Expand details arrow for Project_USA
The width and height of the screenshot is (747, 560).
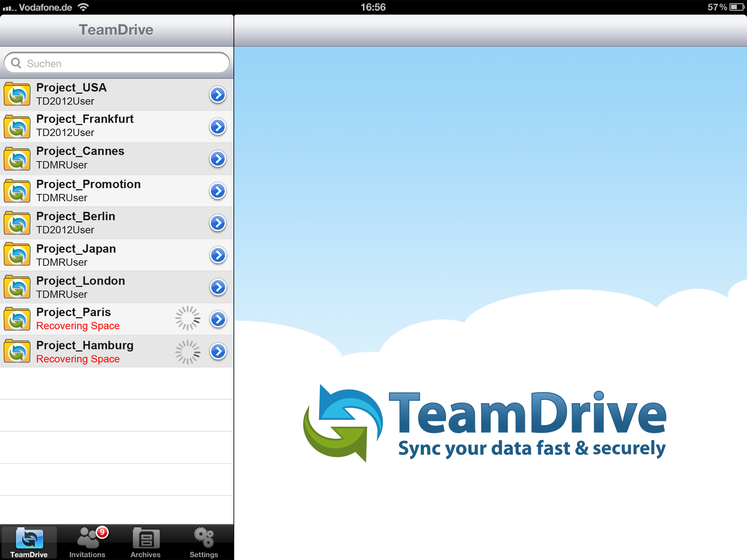pyautogui.click(x=218, y=95)
